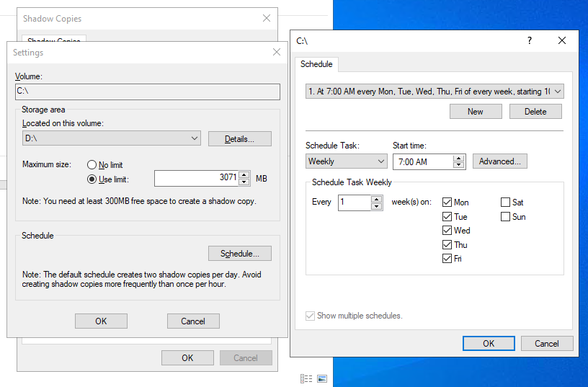Uncheck the Wed checkbox

coord(447,230)
